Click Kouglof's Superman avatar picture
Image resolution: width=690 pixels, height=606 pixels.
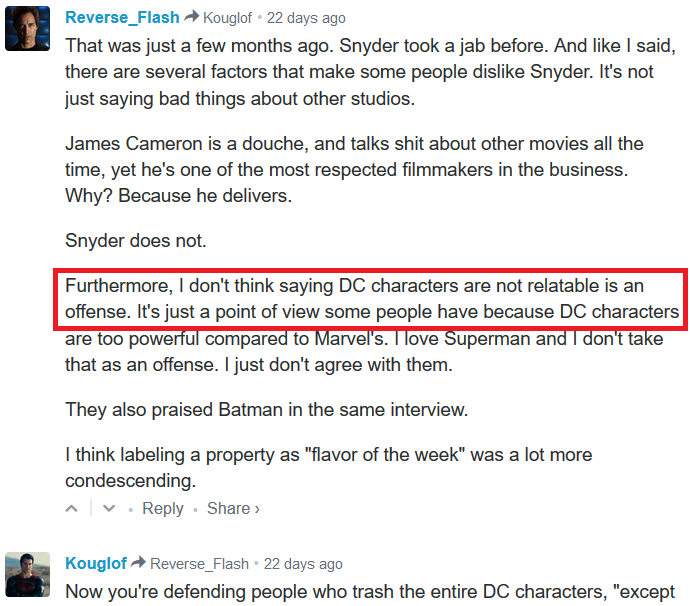27,574
